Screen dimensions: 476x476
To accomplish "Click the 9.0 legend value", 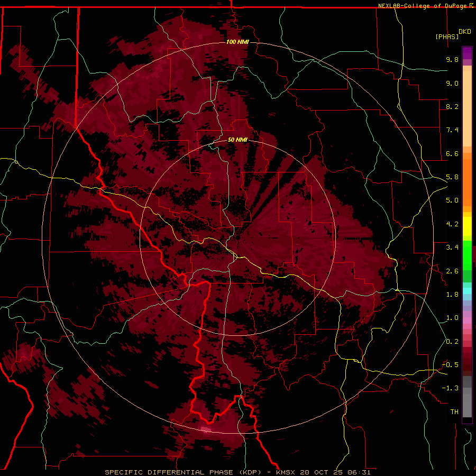I will coord(452,83).
